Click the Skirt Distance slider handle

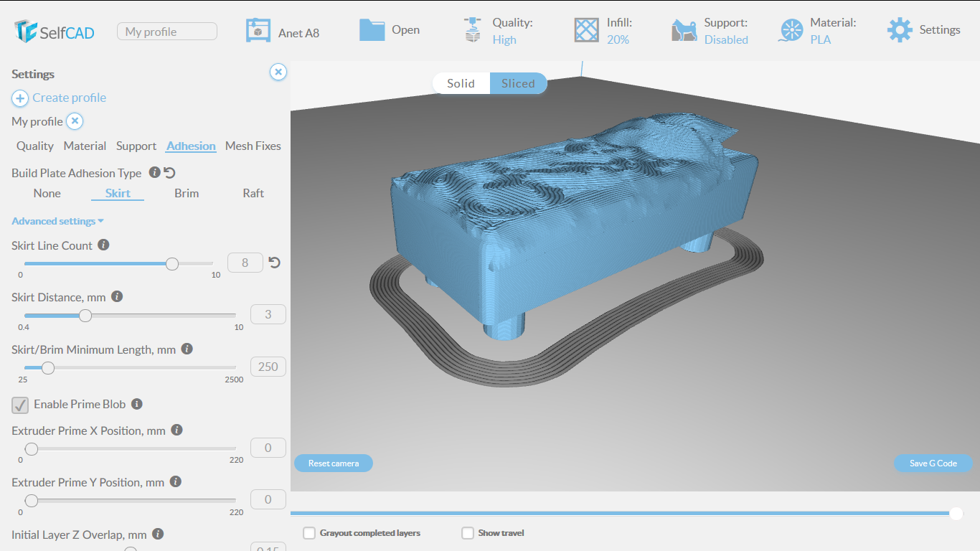[85, 315]
